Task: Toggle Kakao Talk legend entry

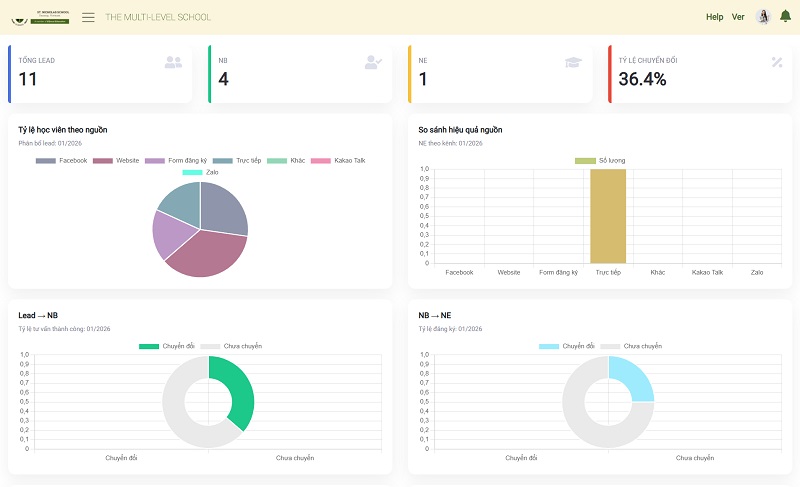Action: [338, 161]
